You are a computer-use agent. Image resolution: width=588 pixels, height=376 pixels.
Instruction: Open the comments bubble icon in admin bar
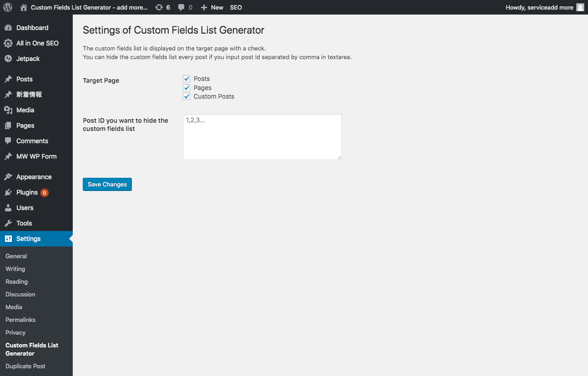[x=181, y=8]
